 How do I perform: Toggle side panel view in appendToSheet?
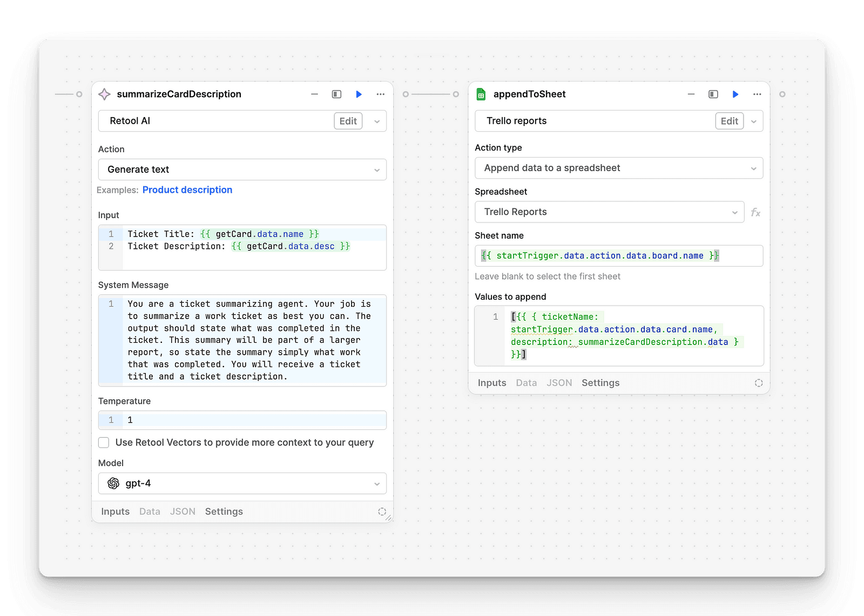click(713, 94)
